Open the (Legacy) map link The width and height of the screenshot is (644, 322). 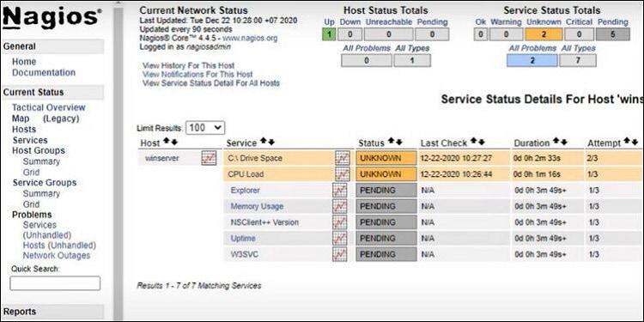point(61,118)
